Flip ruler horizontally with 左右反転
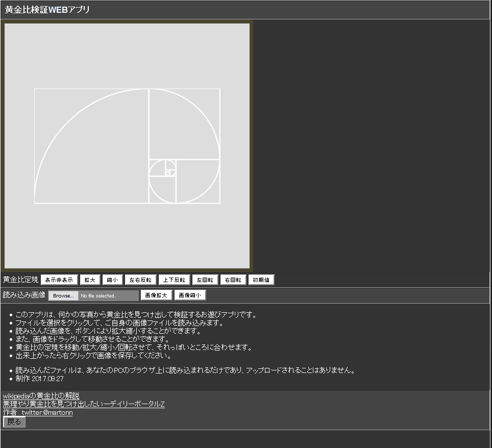492x448 pixels. click(x=140, y=280)
